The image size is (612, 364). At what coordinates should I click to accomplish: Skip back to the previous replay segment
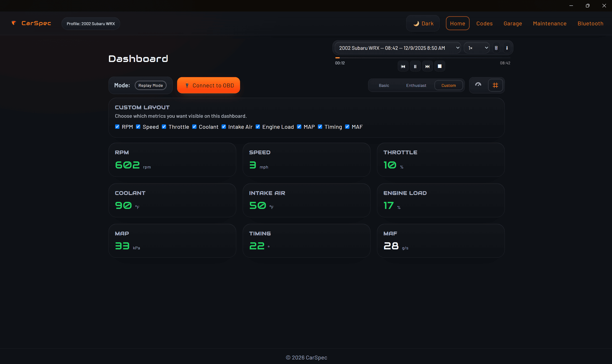click(403, 66)
